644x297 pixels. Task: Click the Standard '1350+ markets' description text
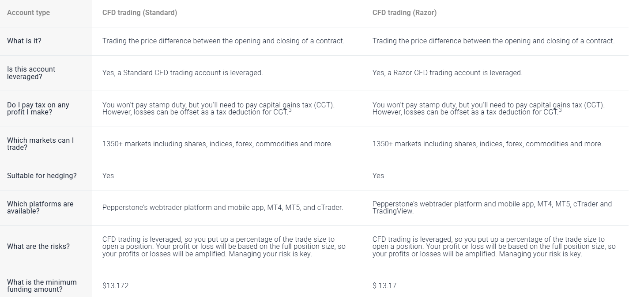pyautogui.click(x=217, y=144)
